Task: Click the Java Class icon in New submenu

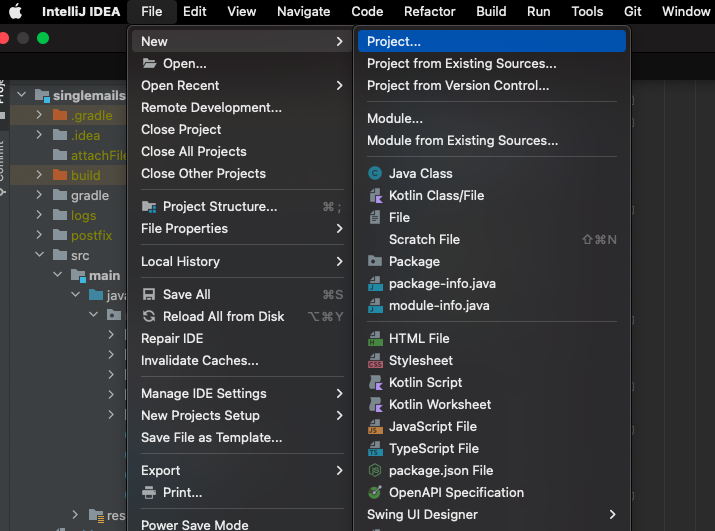Action: (x=375, y=173)
